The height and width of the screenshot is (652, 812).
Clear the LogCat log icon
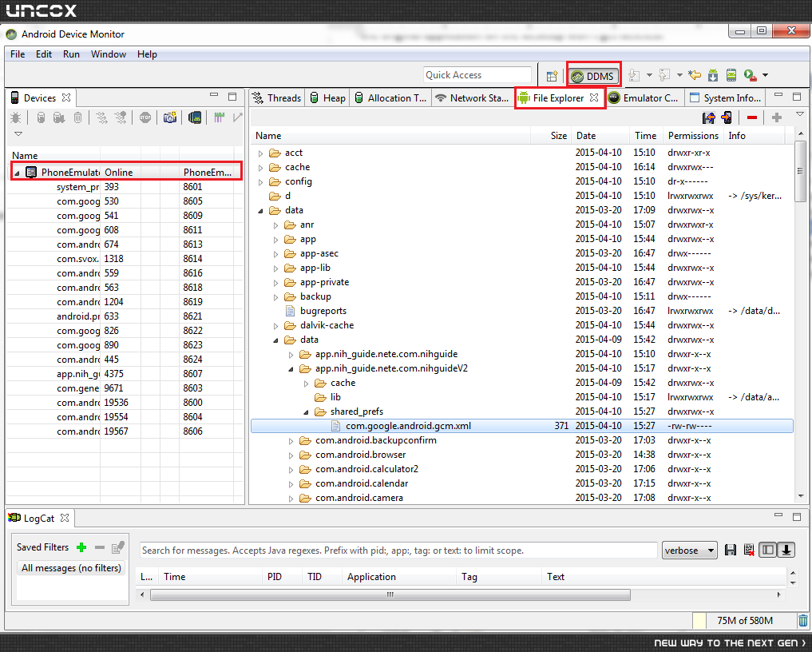(748, 550)
